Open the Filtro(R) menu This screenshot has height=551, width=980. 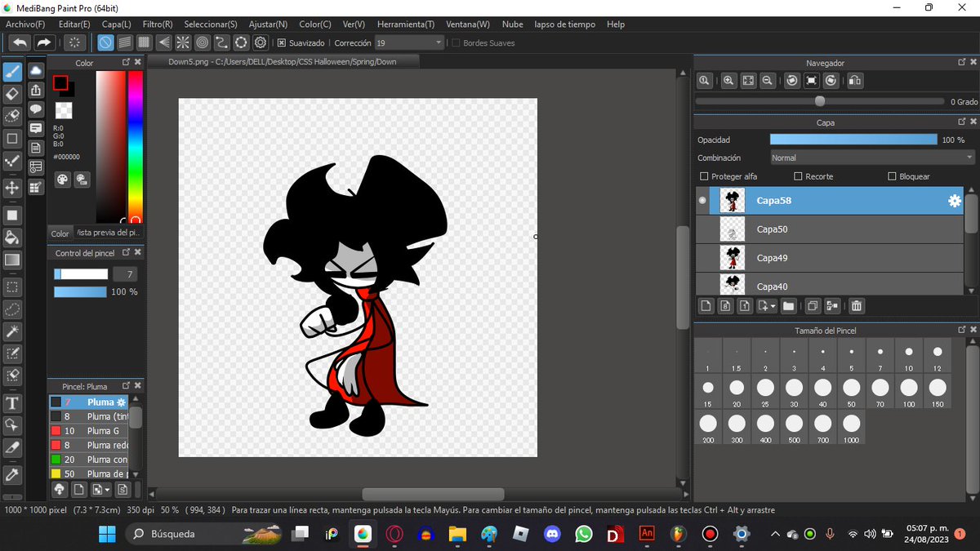pyautogui.click(x=158, y=24)
